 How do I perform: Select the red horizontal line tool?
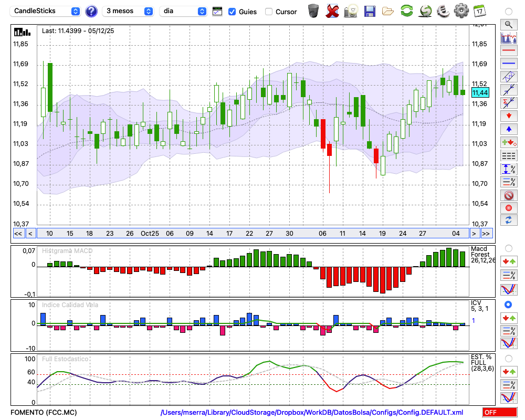click(509, 50)
